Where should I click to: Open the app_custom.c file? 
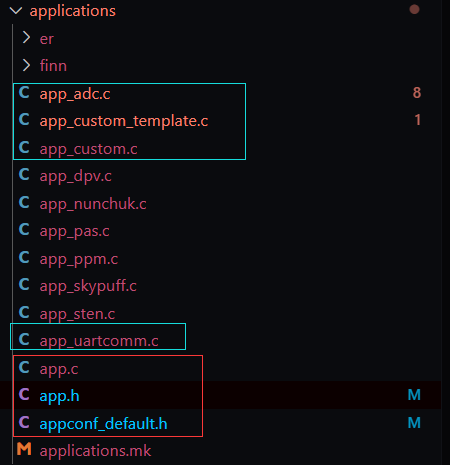[88, 149]
